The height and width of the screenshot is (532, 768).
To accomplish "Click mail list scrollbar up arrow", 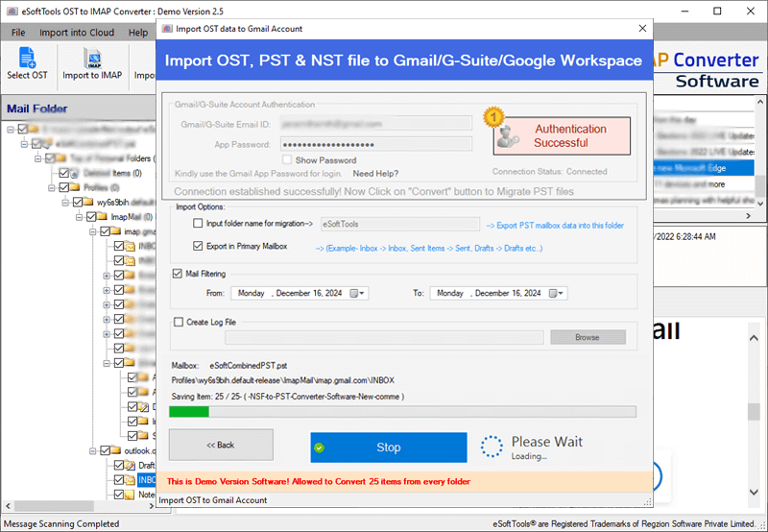I will click(x=759, y=102).
